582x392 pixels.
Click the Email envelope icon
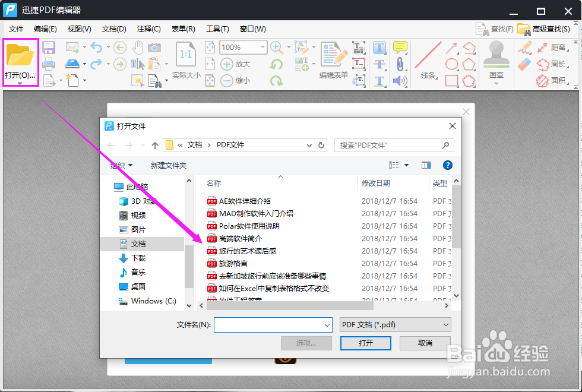point(72,47)
